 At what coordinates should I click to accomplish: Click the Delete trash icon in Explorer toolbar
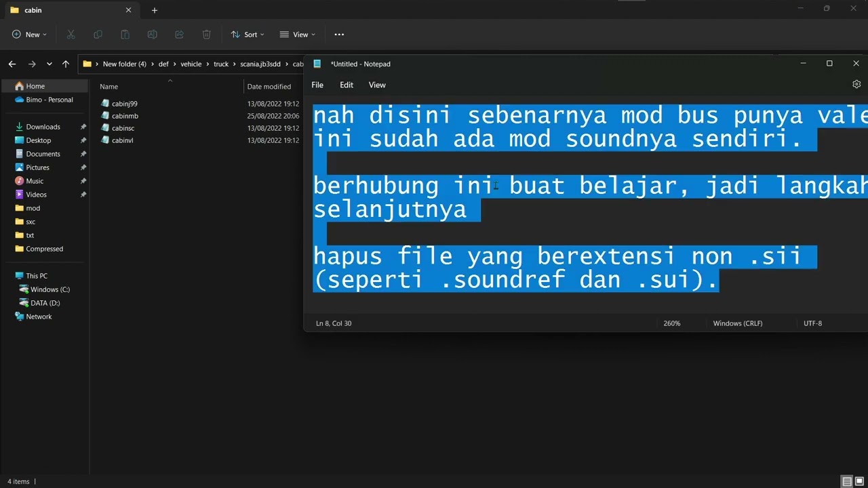(206, 35)
